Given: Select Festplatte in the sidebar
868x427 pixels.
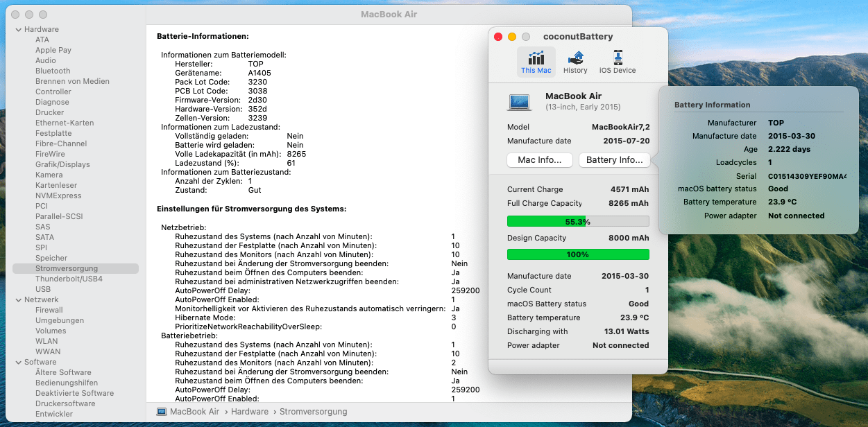Looking at the screenshot, I should pos(53,133).
